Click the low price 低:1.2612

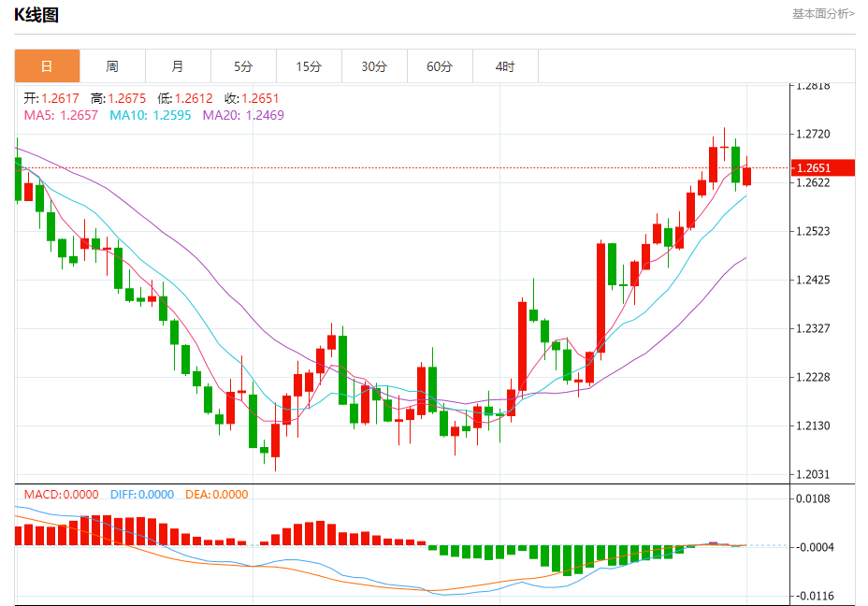click(x=185, y=98)
